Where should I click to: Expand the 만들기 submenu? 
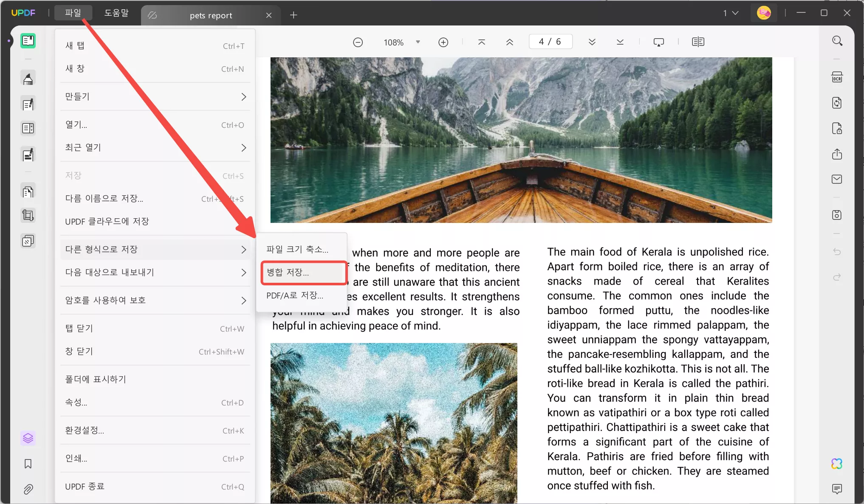pos(155,97)
